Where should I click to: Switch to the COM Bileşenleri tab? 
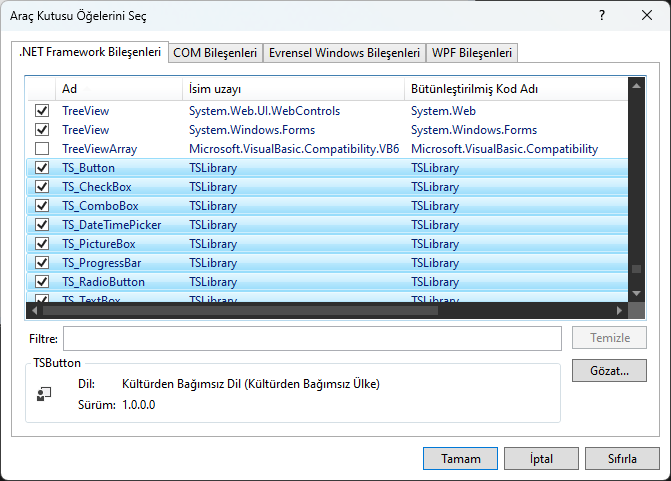click(x=215, y=53)
